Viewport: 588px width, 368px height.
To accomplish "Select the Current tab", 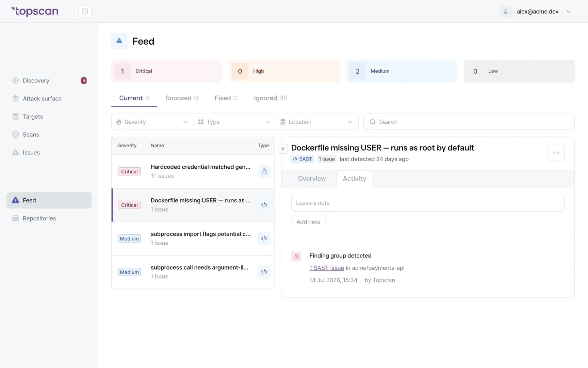I will (x=134, y=98).
